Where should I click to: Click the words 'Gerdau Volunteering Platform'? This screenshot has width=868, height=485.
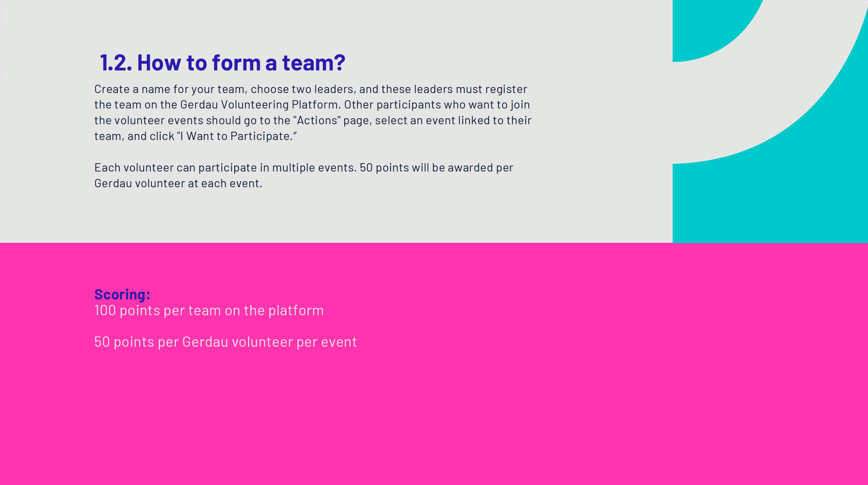click(259, 105)
